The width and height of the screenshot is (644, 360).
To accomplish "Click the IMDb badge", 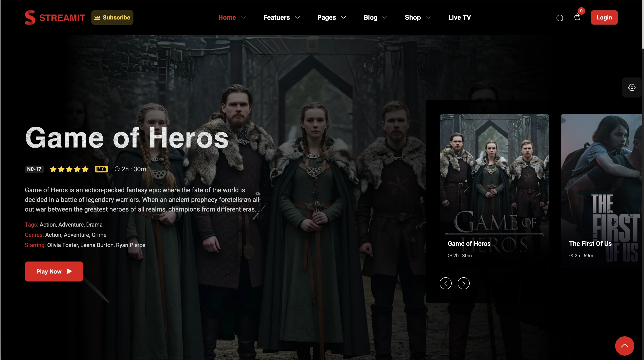I will click(101, 169).
